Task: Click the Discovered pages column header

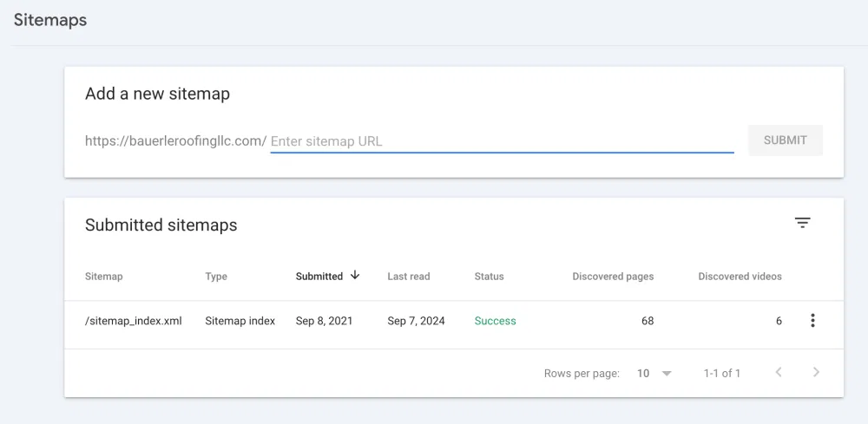Action: (x=613, y=277)
